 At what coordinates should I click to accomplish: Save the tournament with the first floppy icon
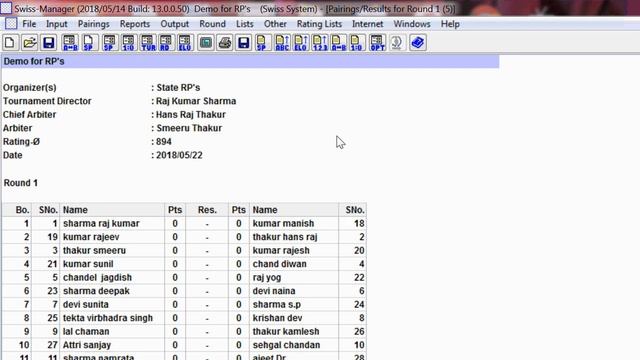[x=49, y=42]
